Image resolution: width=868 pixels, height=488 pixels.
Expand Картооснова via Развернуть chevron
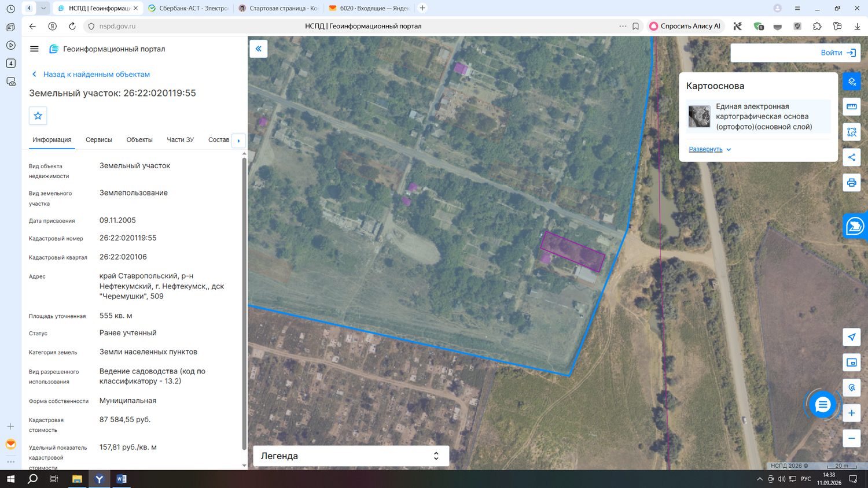[710, 149]
